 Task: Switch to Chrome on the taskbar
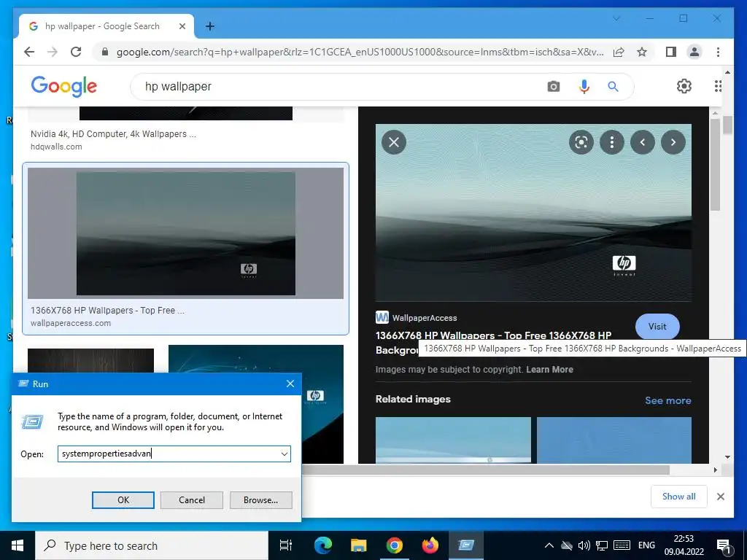click(394, 545)
